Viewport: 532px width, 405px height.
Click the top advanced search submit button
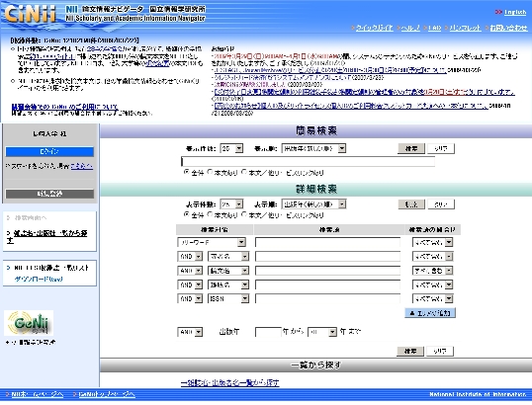[x=411, y=204]
